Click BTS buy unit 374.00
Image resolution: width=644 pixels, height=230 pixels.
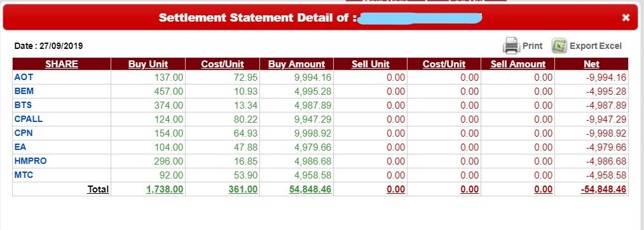[x=169, y=105]
